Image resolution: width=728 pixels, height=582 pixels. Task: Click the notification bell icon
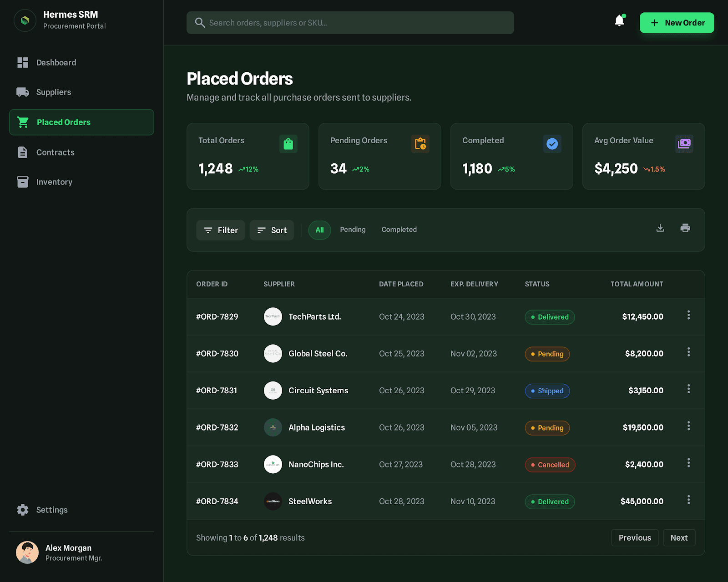coord(619,21)
